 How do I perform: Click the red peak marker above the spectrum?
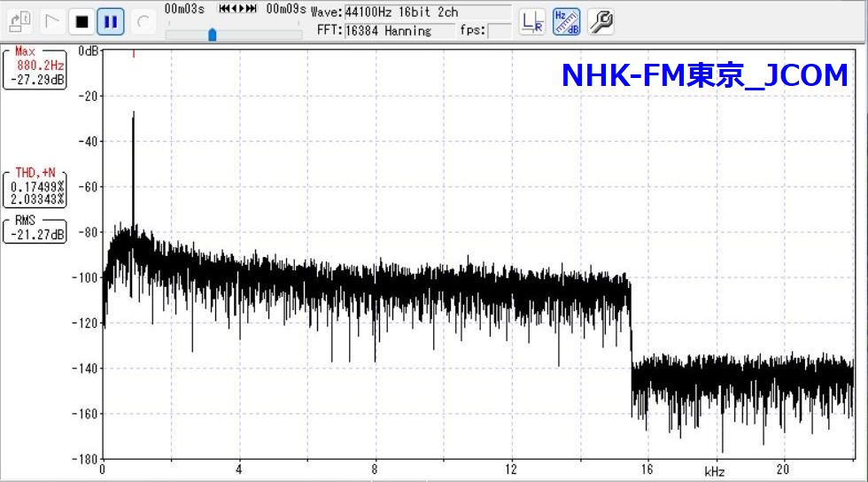133,55
